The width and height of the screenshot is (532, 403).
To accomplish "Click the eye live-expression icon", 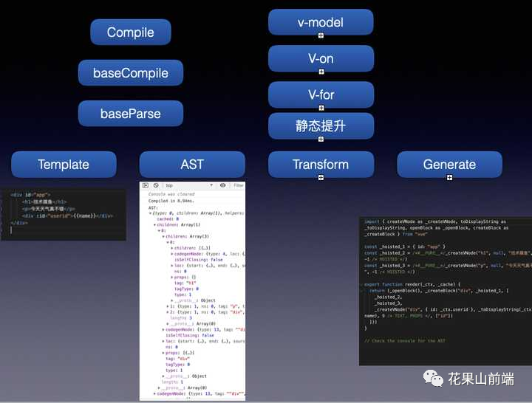I will (x=222, y=185).
